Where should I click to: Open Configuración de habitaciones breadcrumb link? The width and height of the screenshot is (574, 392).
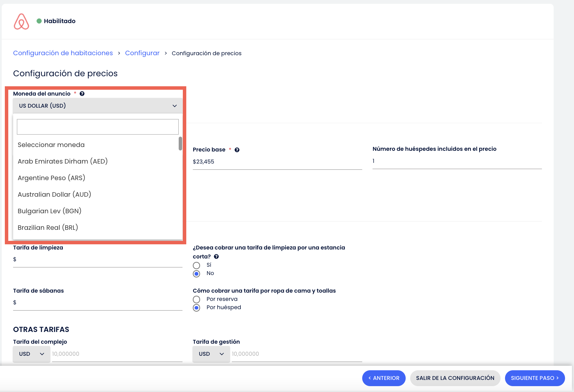tap(63, 53)
